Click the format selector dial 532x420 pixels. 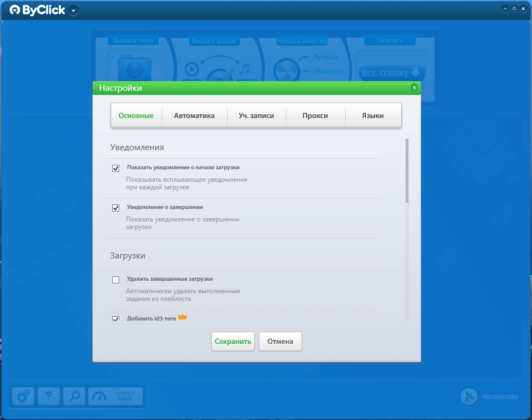point(220,75)
